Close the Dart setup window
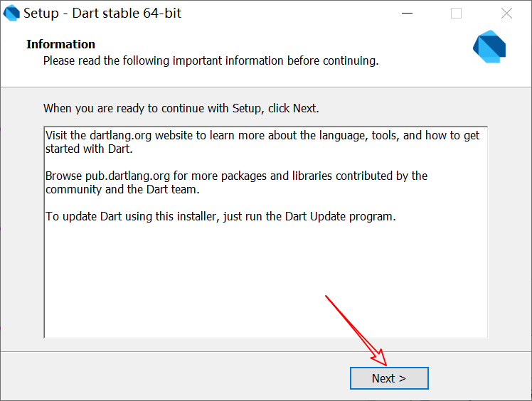532x401 pixels. pos(506,14)
